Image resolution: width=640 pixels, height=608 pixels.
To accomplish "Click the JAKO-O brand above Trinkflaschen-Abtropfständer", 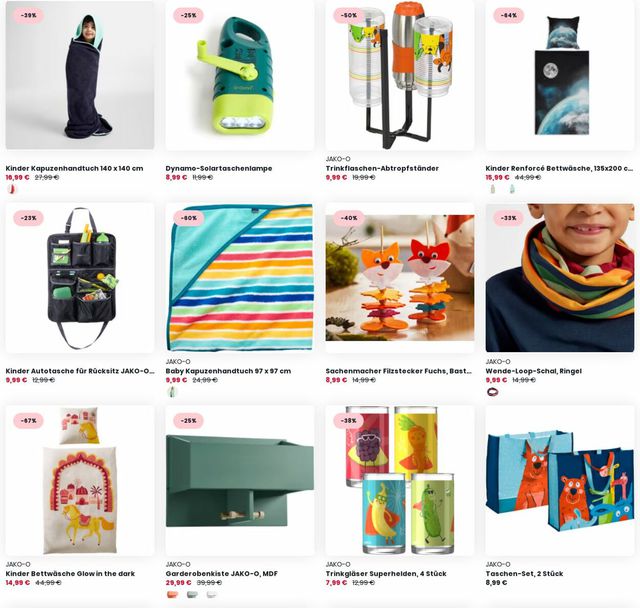I will point(338,159).
